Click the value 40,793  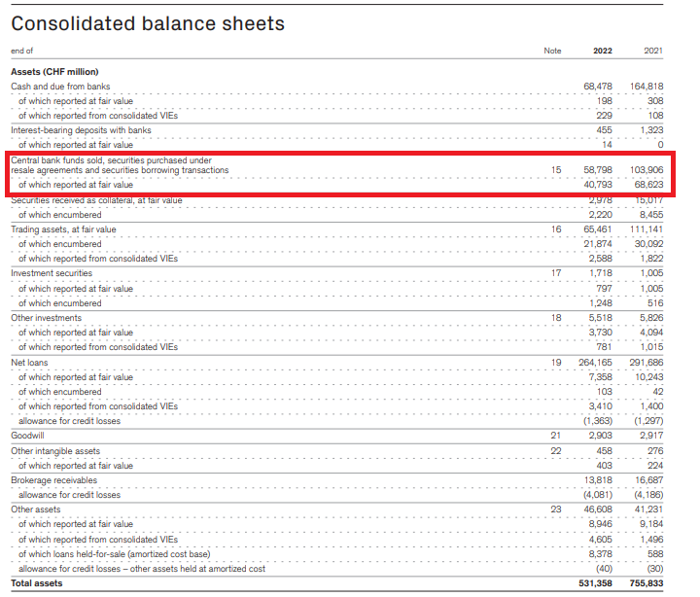(598, 185)
